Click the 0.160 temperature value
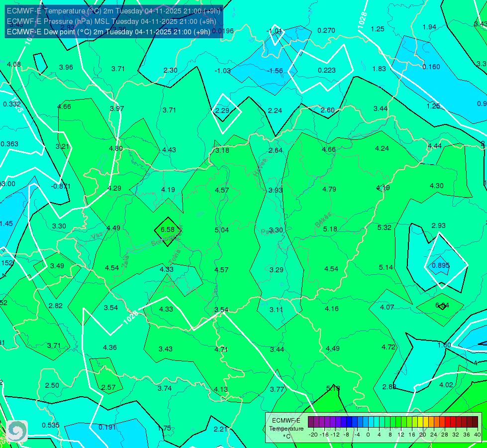This screenshot has width=487, height=448. [431, 67]
